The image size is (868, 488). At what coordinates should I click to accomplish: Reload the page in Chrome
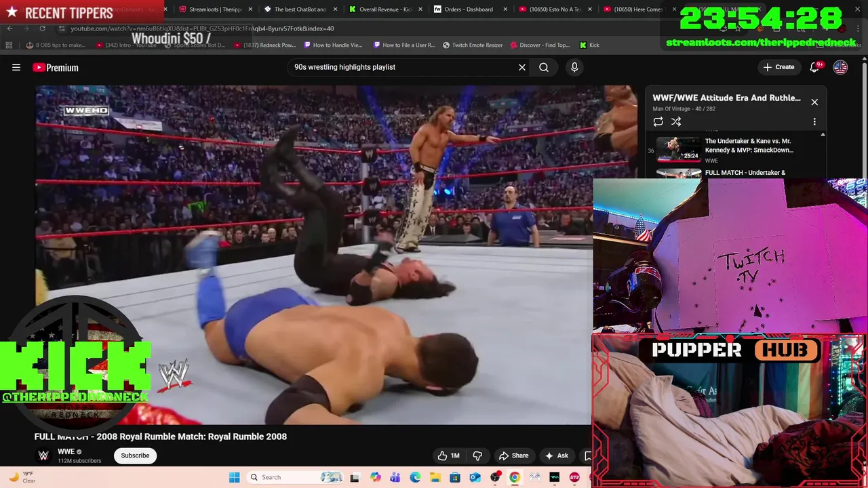click(x=42, y=28)
